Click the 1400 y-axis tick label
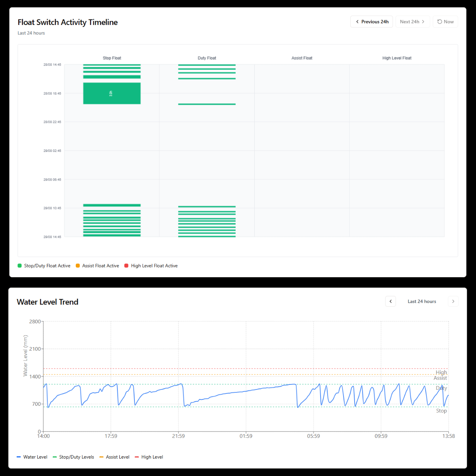Viewport: 476px width, 476px height. (x=35, y=376)
